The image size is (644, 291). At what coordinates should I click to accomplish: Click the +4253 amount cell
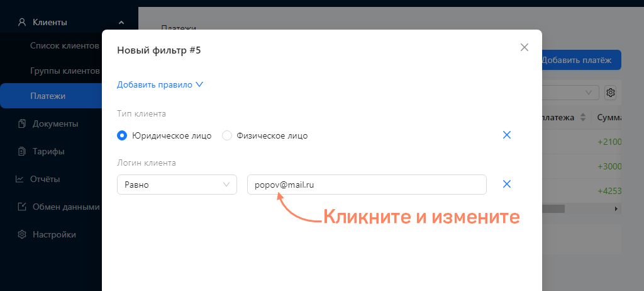click(x=609, y=191)
